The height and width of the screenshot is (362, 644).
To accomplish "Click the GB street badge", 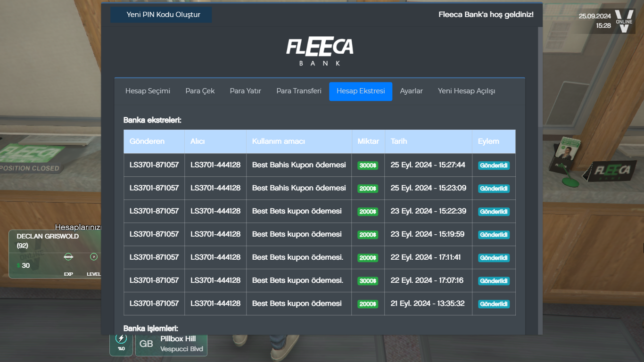I will pos(146,344).
